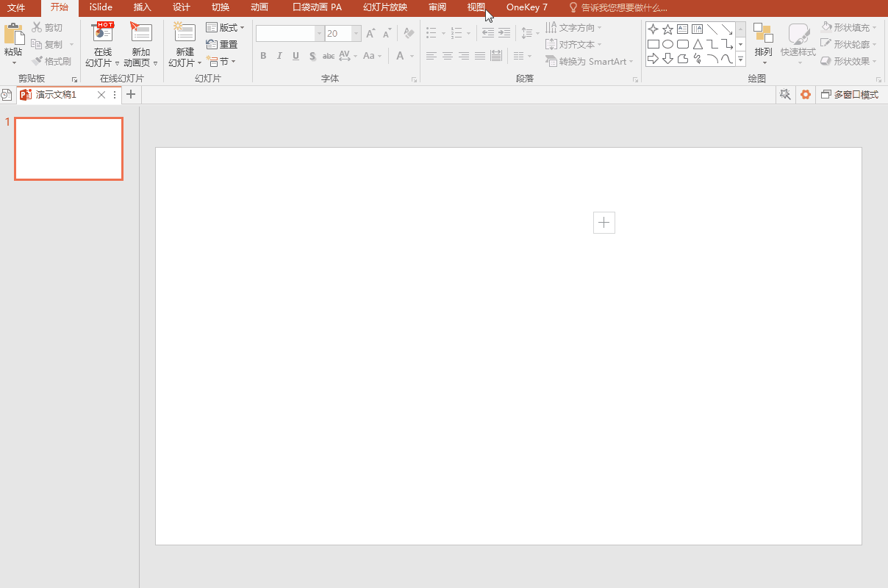Viewport: 888px width, 588px height.
Task: Select the oval shape in gallery
Action: pos(667,44)
